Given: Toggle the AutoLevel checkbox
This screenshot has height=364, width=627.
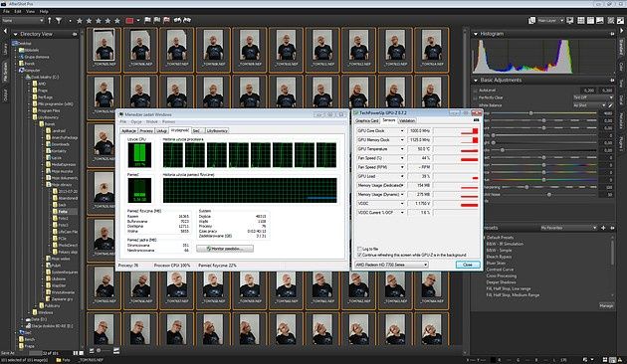Looking at the screenshot, I should click(475, 91).
